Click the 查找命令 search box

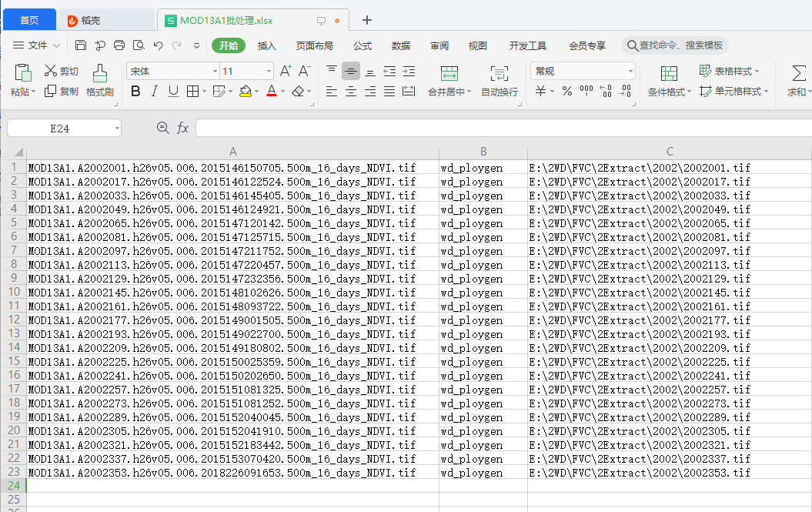(x=675, y=45)
